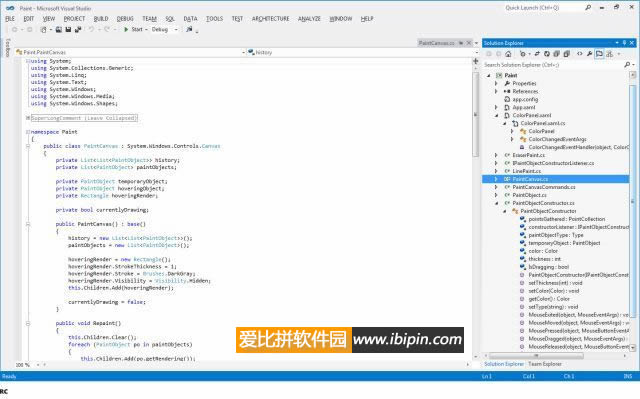This screenshot has height=399, width=640.
Task: Click the View Class Diagram icon
Action: (x=609, y=54)
